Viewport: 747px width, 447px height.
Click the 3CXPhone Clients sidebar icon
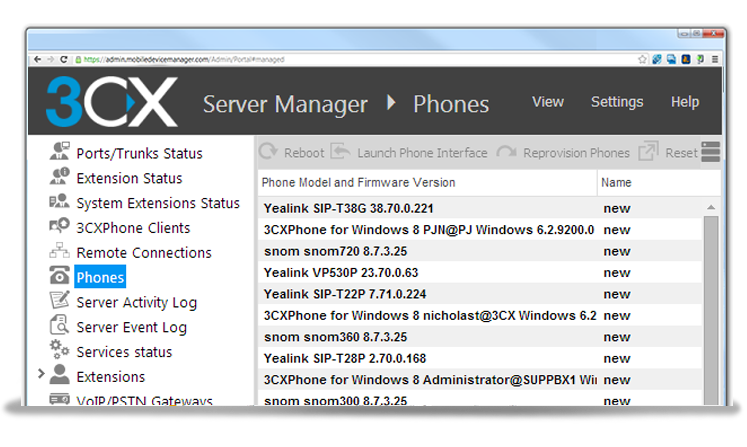click(x=60, y=225)
